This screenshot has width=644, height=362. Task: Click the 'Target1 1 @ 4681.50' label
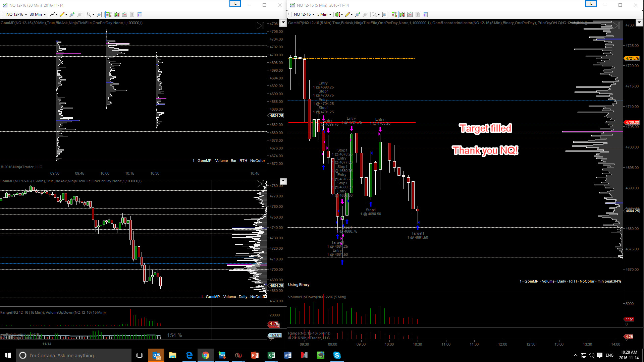418,235
